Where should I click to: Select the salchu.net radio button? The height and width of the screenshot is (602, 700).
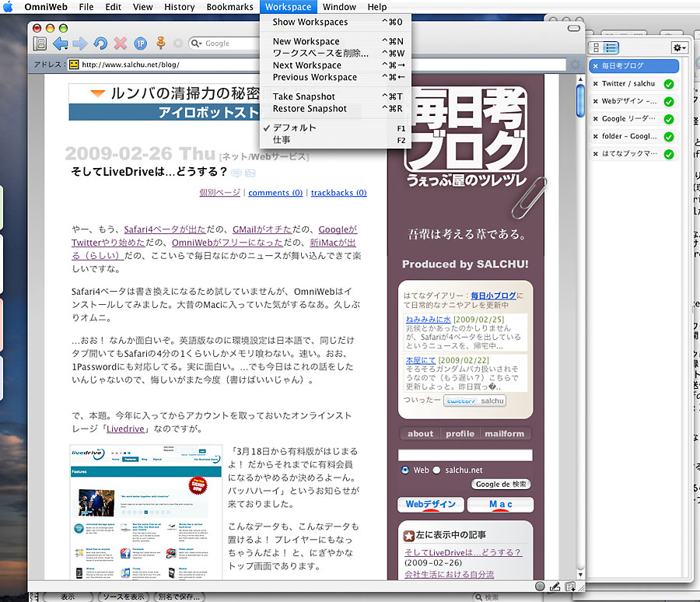click(x=436, y=470)
